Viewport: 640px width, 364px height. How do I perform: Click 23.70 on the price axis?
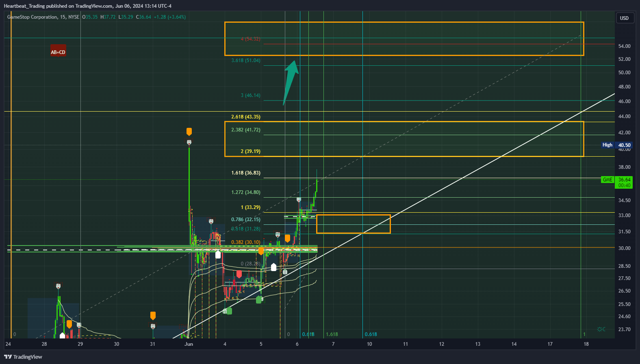click(625, 330)
